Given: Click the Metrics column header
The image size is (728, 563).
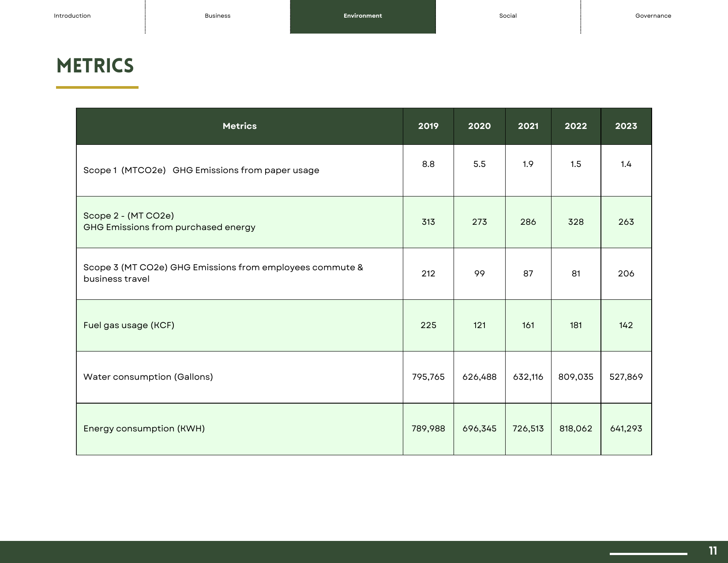Looking at the screenshot, I should [240, 126].
